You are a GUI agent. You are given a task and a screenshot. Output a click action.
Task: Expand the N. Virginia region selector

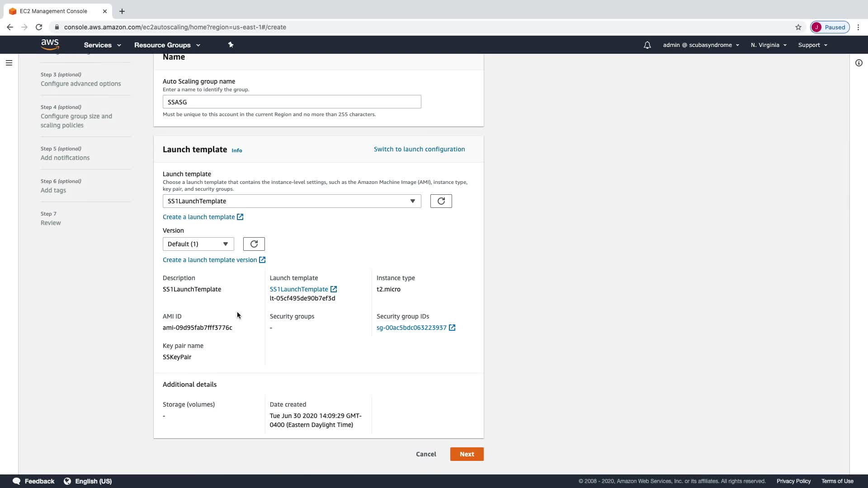click(769, 45)
